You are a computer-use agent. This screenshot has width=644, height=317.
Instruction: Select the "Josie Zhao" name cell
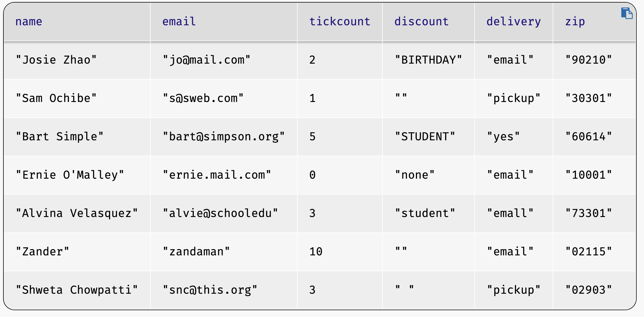point(77,60)
